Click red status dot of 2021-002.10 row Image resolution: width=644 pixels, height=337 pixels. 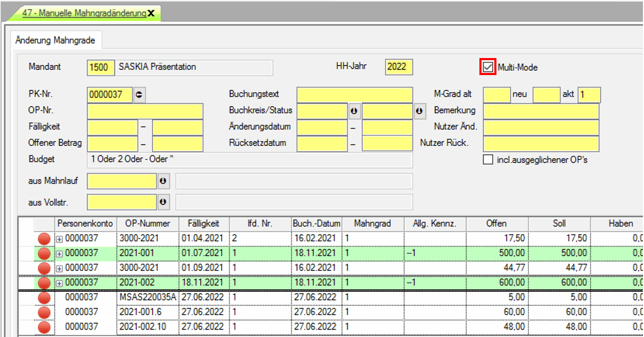[x=44, y=326]
